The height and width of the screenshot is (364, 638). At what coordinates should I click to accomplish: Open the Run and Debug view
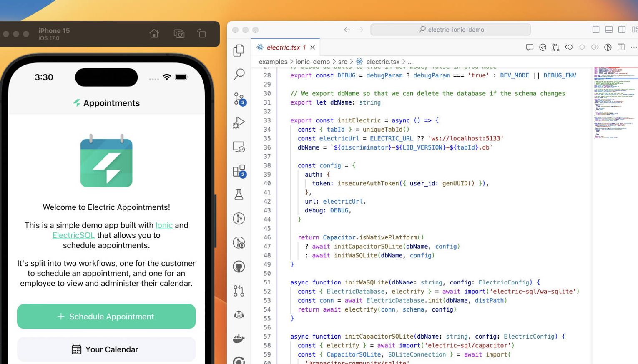tap(239, 122)
